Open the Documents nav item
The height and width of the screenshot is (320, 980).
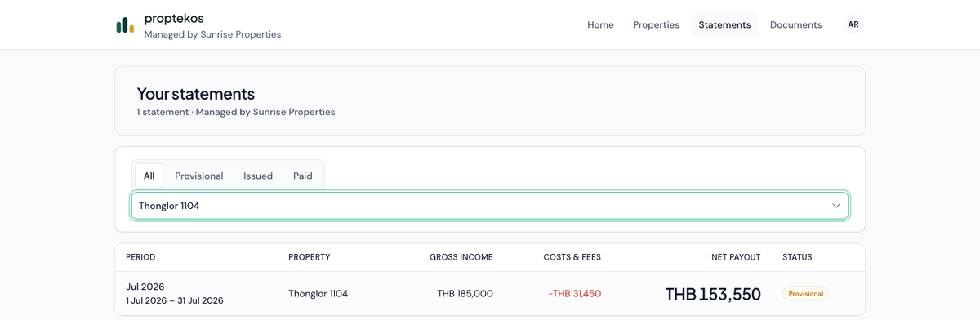pos(795,24)
